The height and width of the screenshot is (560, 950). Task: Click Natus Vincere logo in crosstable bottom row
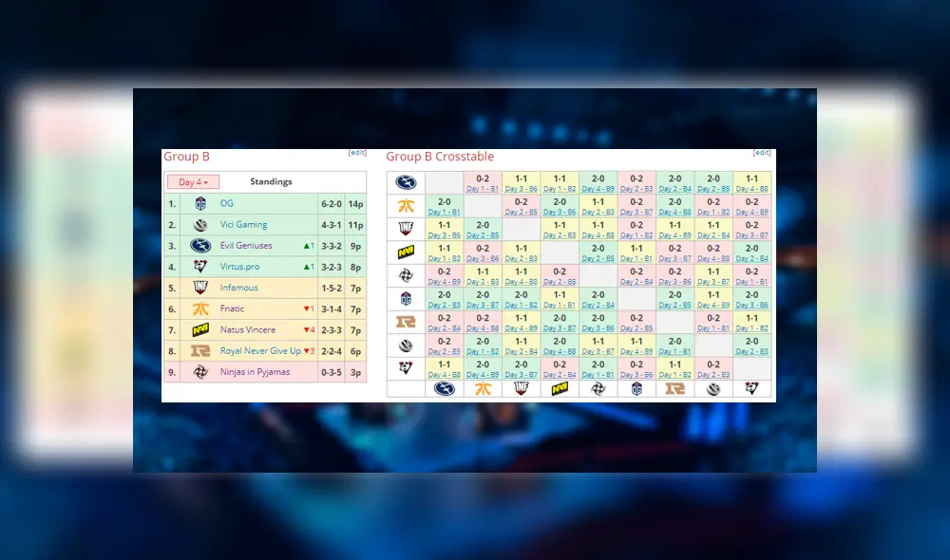coord(560,388)
